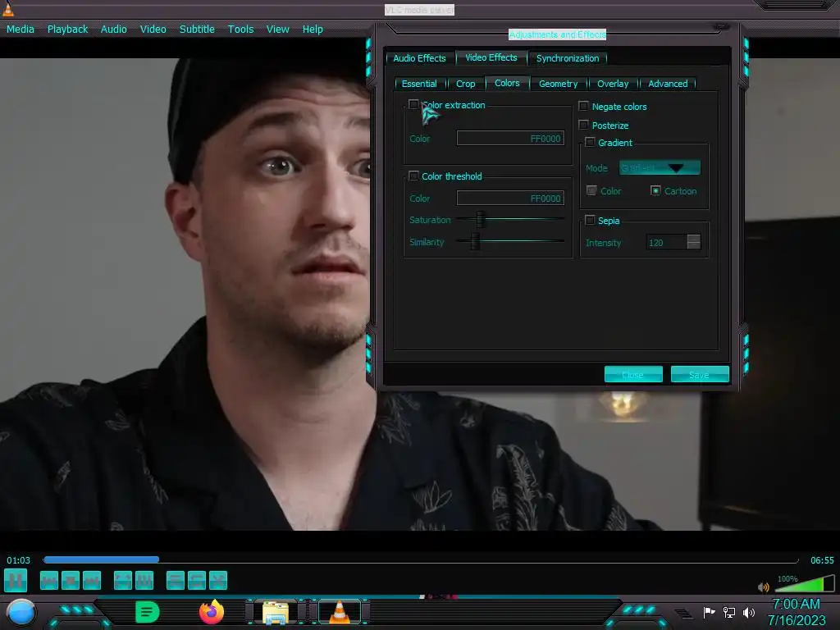Switch to Audio Effects tab

419,58
